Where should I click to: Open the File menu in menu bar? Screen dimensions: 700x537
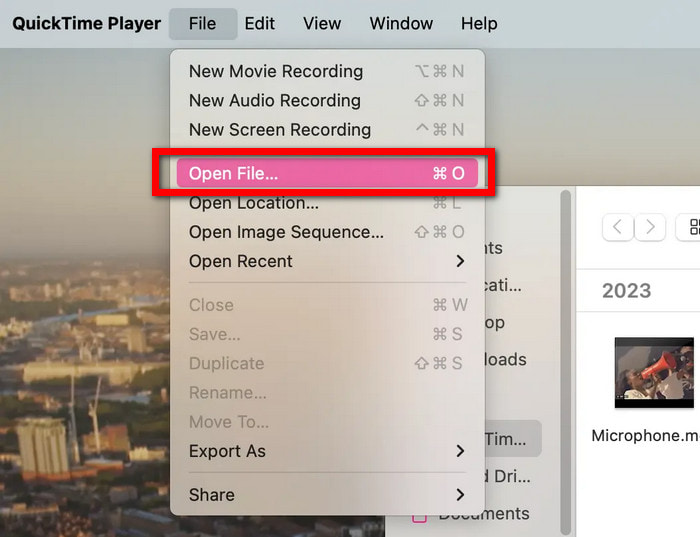(x=203, y=24)
